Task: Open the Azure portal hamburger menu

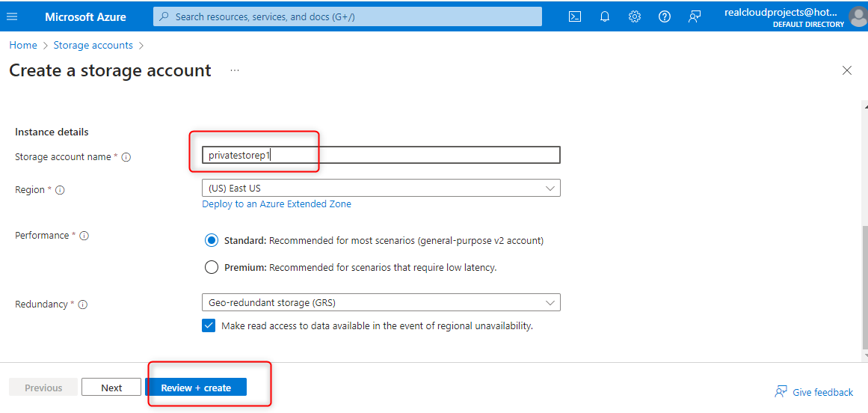Action: pyautogui.click(x=12, y=16)
